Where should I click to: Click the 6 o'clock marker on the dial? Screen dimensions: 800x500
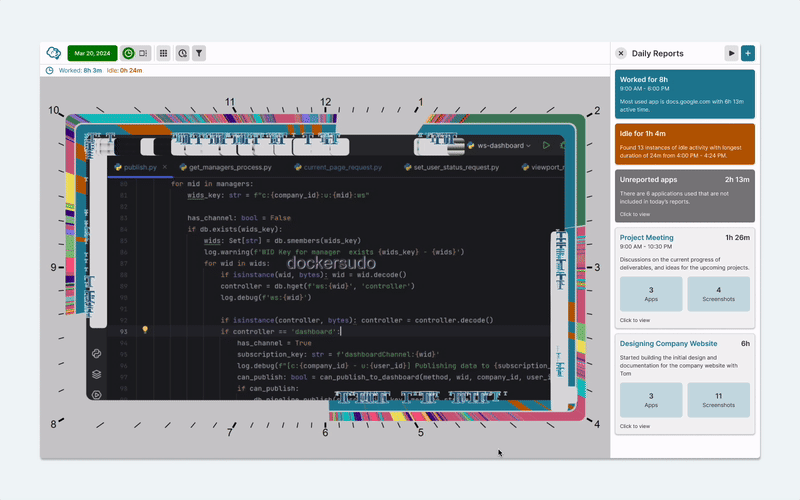pos(325,433)
